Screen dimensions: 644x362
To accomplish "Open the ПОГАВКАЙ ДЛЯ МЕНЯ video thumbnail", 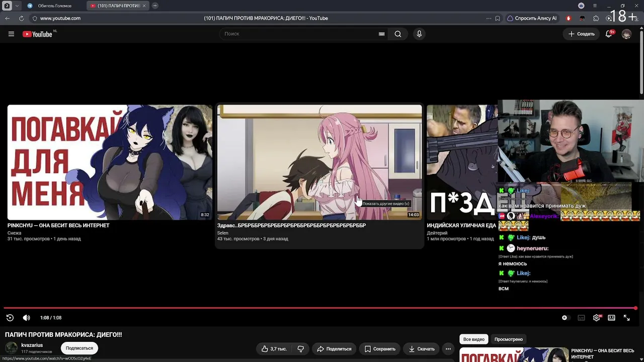I will 110,162.
